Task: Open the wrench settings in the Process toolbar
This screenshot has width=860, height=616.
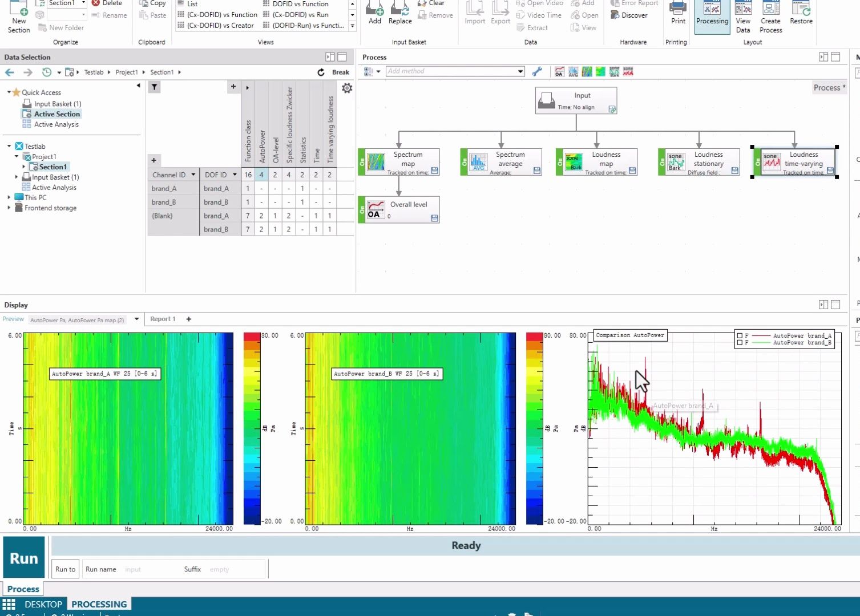Action: click(537, 71)
